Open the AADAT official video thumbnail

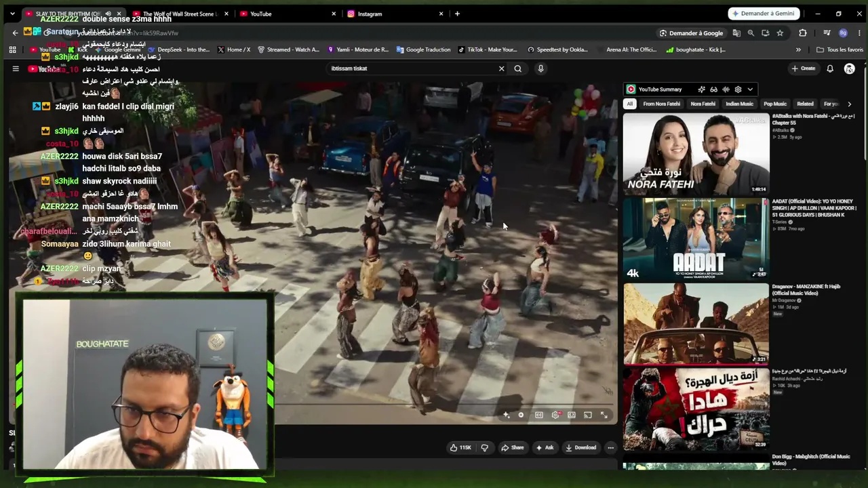pos(696,239)
